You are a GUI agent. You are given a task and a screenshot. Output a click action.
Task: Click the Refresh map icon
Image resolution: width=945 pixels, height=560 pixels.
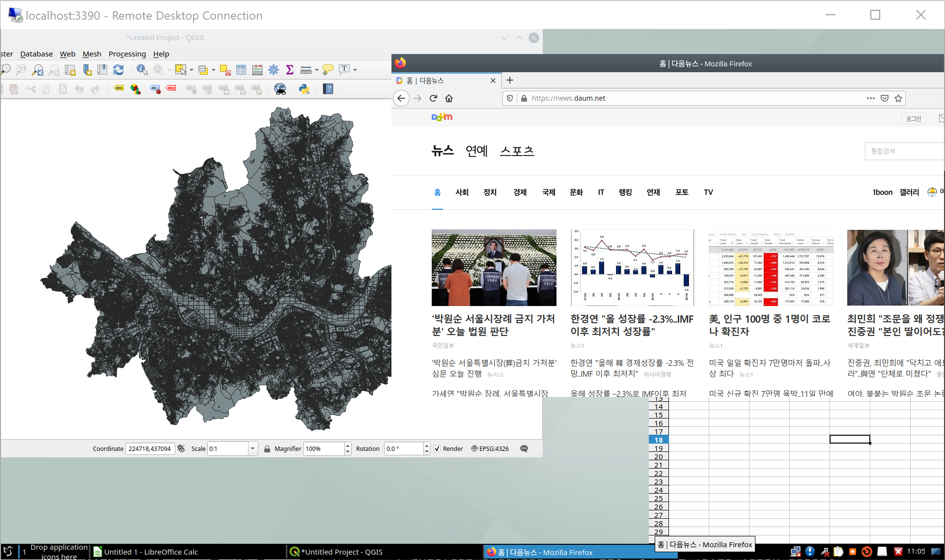coord(118,70)
